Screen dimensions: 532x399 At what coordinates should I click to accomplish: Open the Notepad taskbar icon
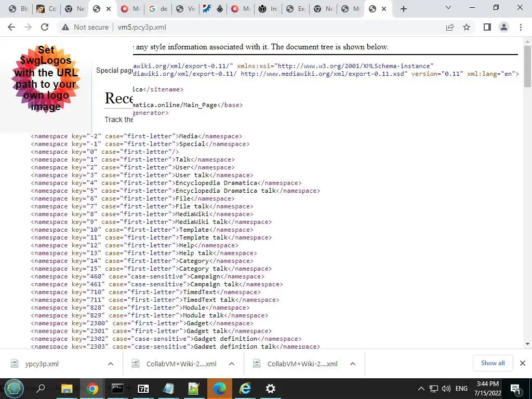click(x=168, y=389)
